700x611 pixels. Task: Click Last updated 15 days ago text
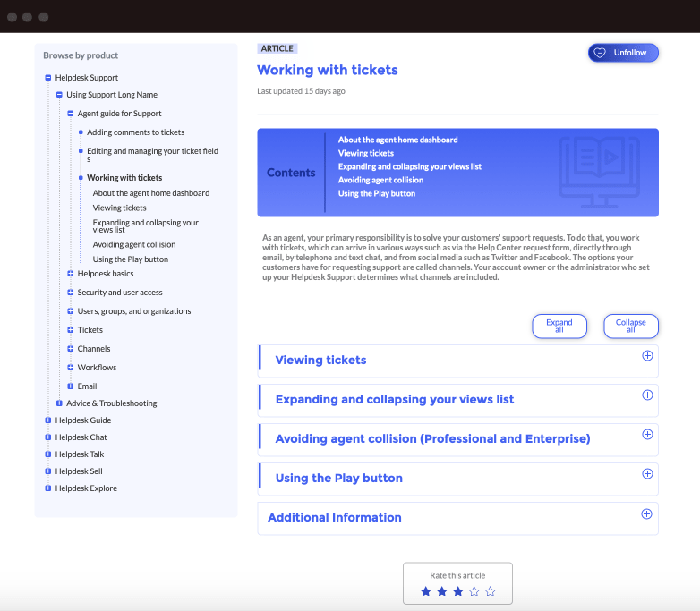[x=301, y=91]
